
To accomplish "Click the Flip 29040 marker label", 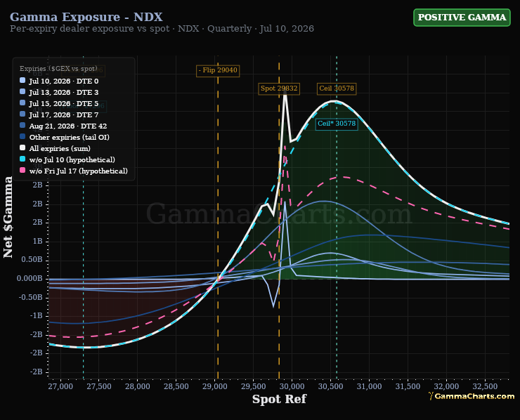I will (x=218, y=70).
